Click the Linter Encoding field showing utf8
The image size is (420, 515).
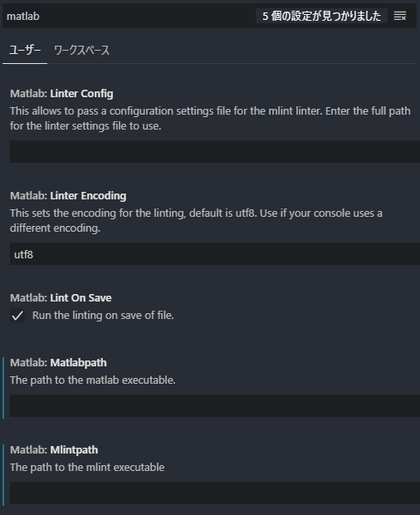click(x=215, y=254)
